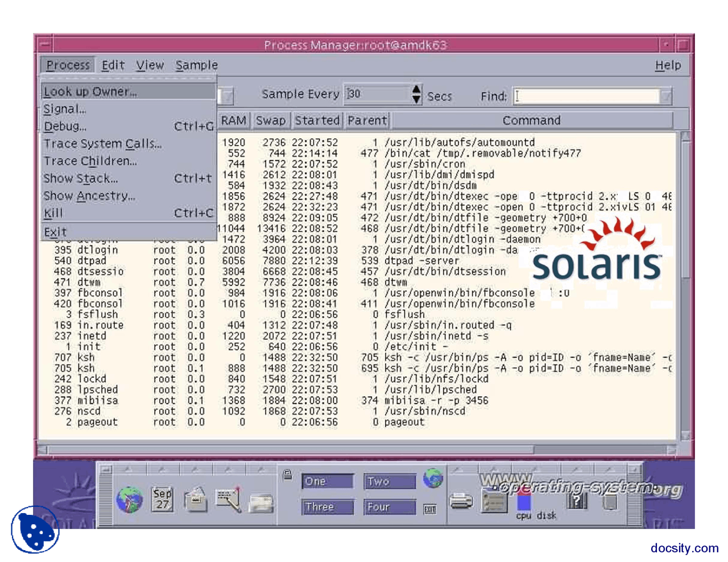Click the trash can icon

tap(610, 502)
